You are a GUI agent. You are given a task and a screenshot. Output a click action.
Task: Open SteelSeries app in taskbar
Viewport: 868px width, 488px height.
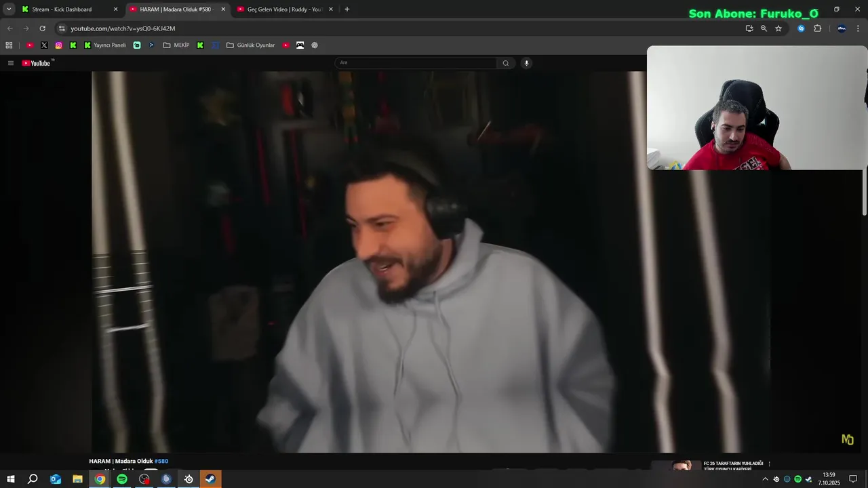click(189, 479)
